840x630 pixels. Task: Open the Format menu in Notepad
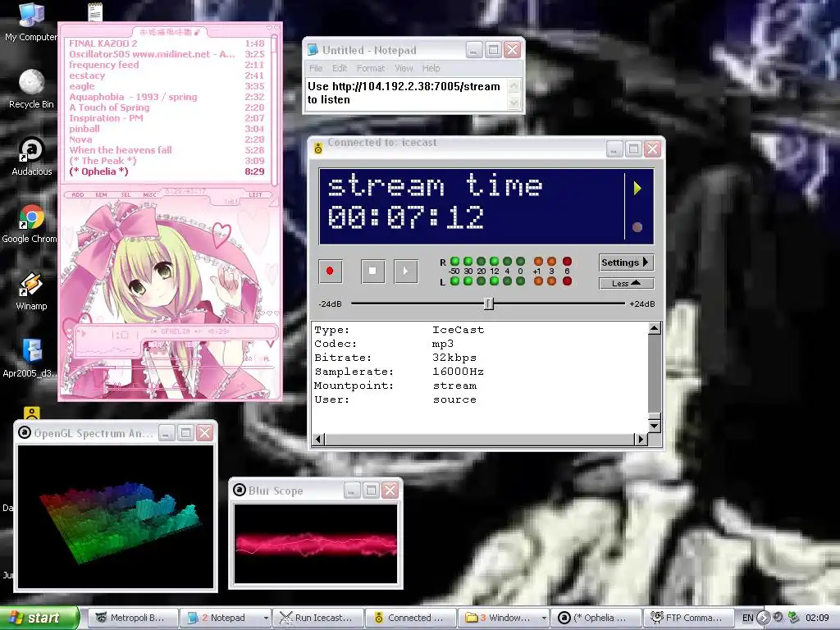pyautogui.click(x=371, y=68)
